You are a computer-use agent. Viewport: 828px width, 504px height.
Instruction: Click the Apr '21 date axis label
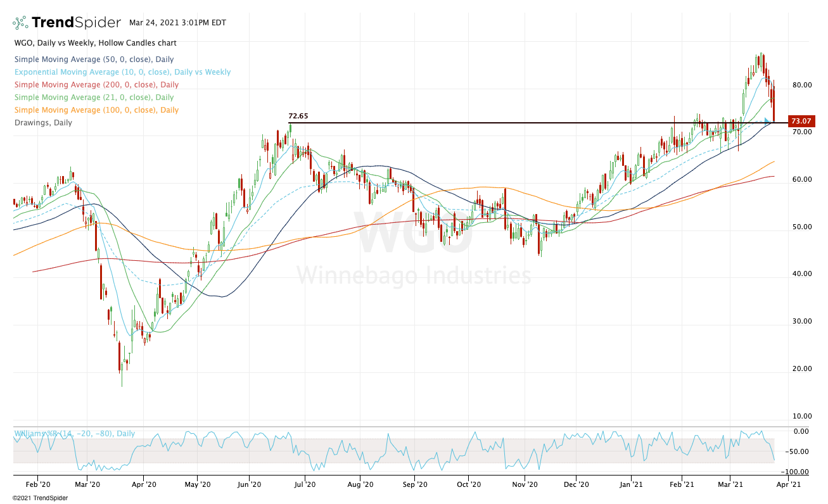(x=789, y=484)
